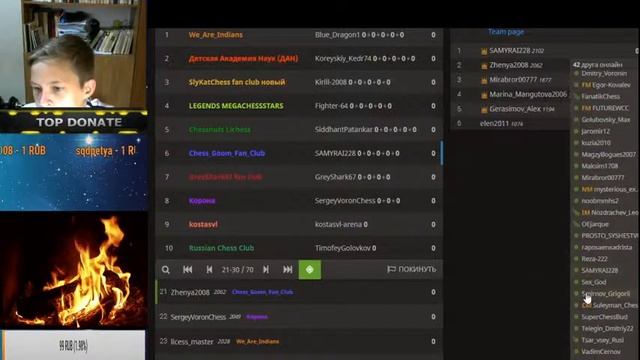Image resolution: width=640 pixels, height=360 pixels.
Task: Click player Blue_Dragon1 in team standings
Action: (x=337, y=35)
